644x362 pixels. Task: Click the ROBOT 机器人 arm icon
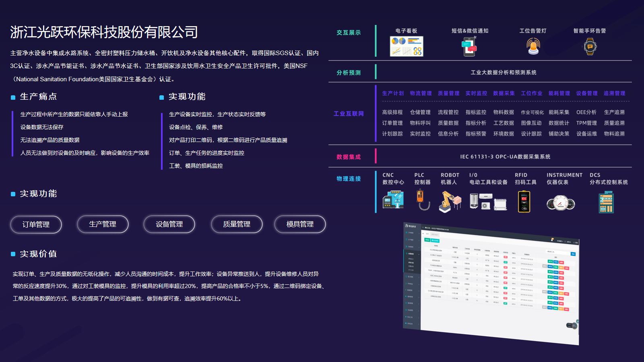tap(450, 201)
